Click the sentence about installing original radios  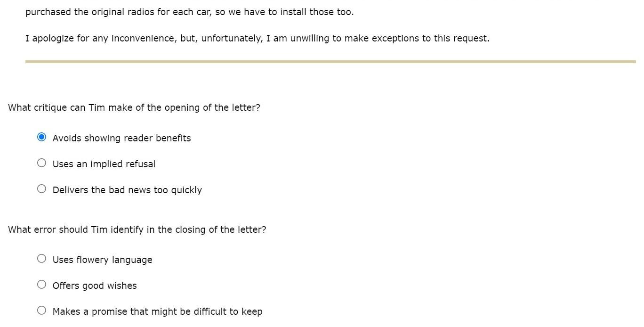coord(190,11)
